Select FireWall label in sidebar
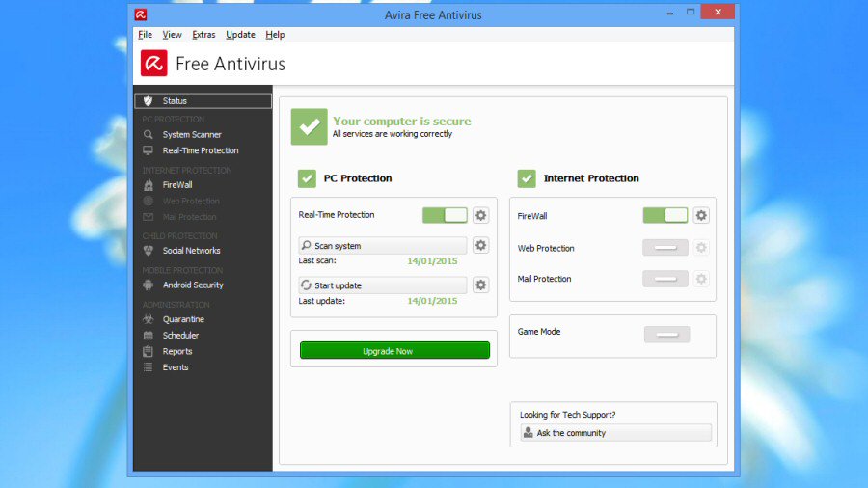The width and height of the screenshot is (868, 488). pos(177,185)
